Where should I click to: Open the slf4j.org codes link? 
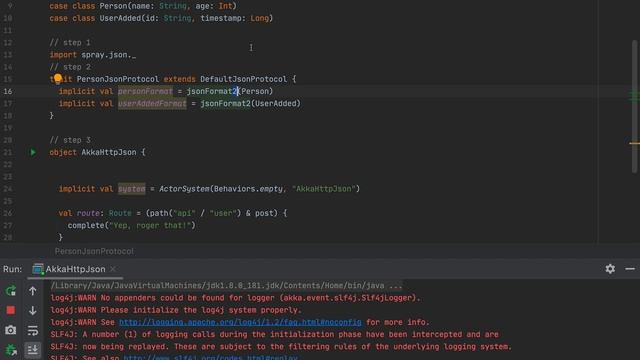pyautogui.click(x=210, y=357)
